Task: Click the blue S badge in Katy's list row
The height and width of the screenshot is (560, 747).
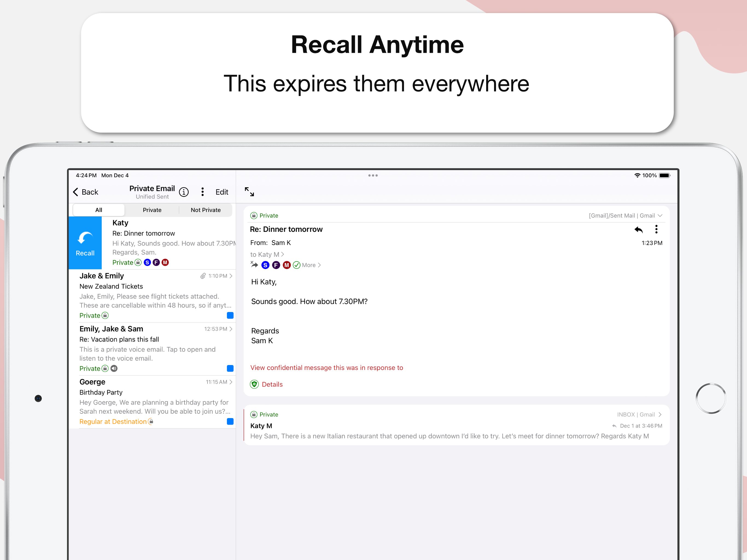Action: (147, 262)
